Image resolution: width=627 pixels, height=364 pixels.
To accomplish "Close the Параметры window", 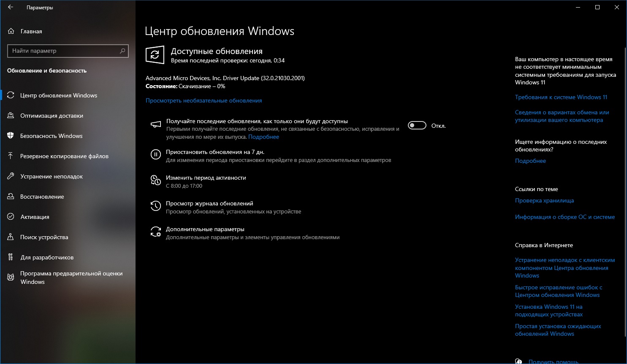I will coord(617,7).
